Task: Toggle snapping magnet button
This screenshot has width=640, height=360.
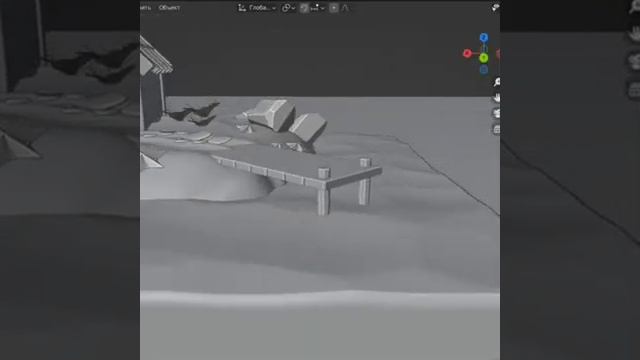Action: click(x=304, y=8)
